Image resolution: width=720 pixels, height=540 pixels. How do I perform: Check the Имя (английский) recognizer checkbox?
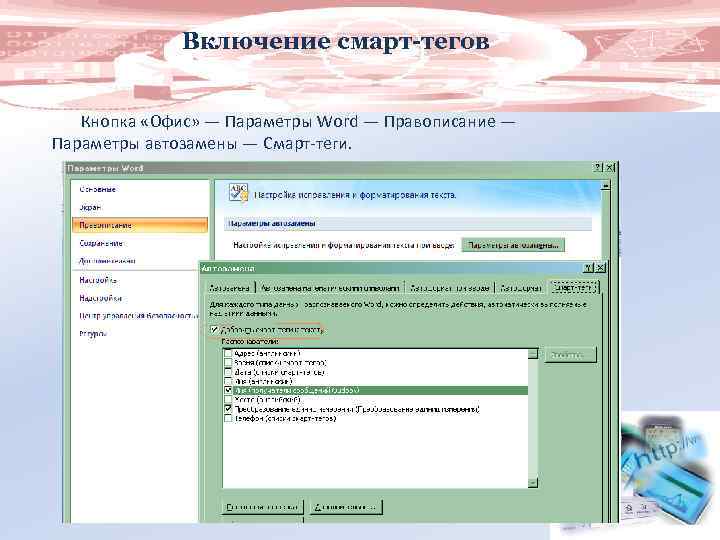click(228, 381)
